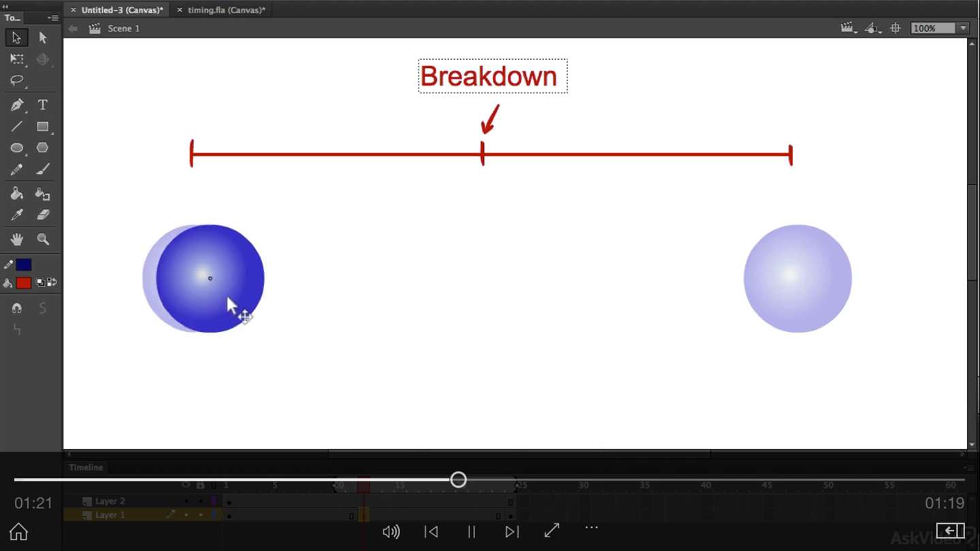Click the dark blue ball on stage
The height and width of the screenshot is (551, 980).
210,278
